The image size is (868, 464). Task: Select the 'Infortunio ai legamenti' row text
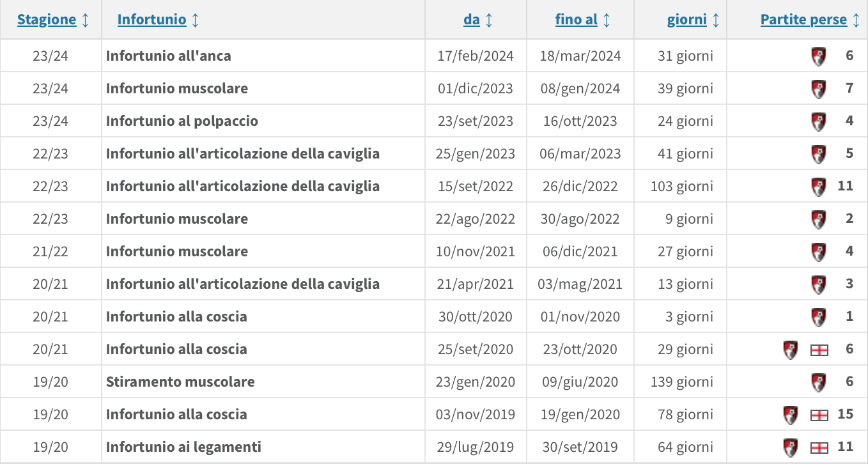(x=183, y=447)
